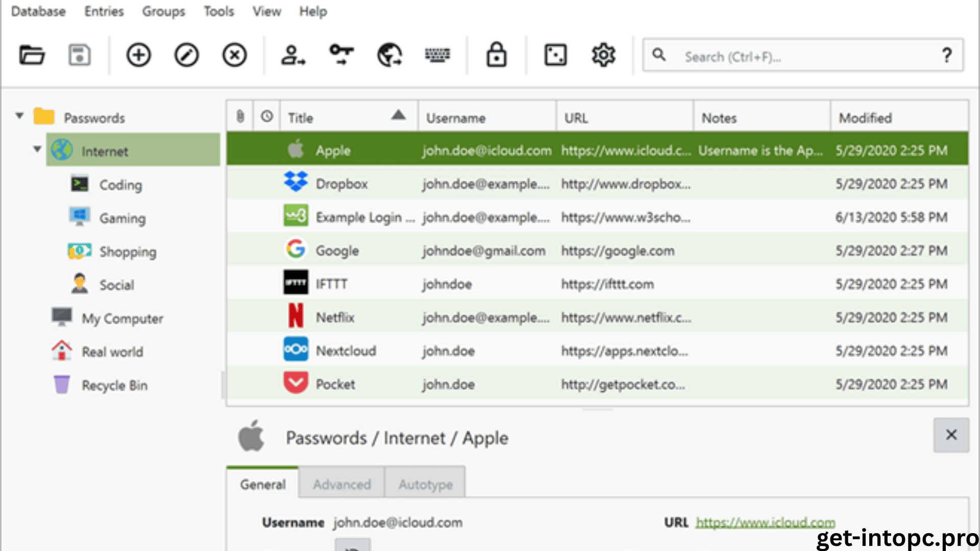Focus the Search (Ctrl+F) field
980x551 pixels.
pos(803,55)
